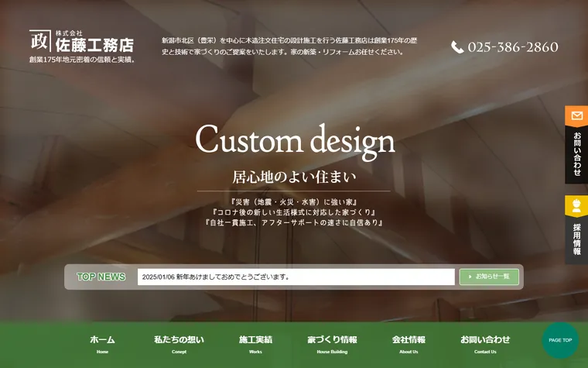Open 会社情報 About Us menu item
The height and width of the screenshot is (368, 588).
[409, 344]
